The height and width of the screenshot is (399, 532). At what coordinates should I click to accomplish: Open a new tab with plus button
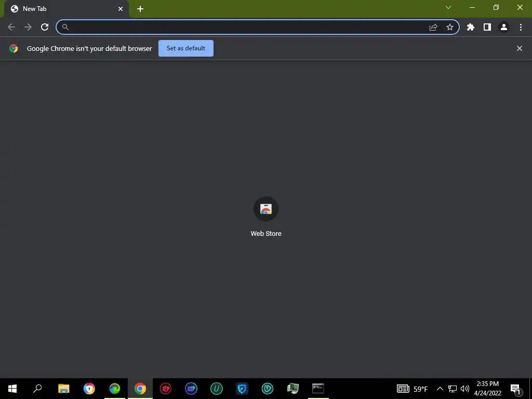(140, 9)
